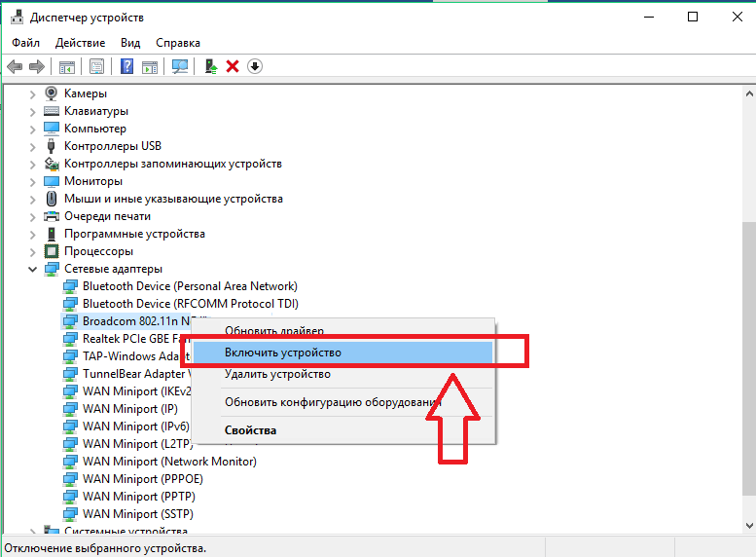
Task: Select WAN Miniport (IP) adapter
Action: tap(130, 409)
